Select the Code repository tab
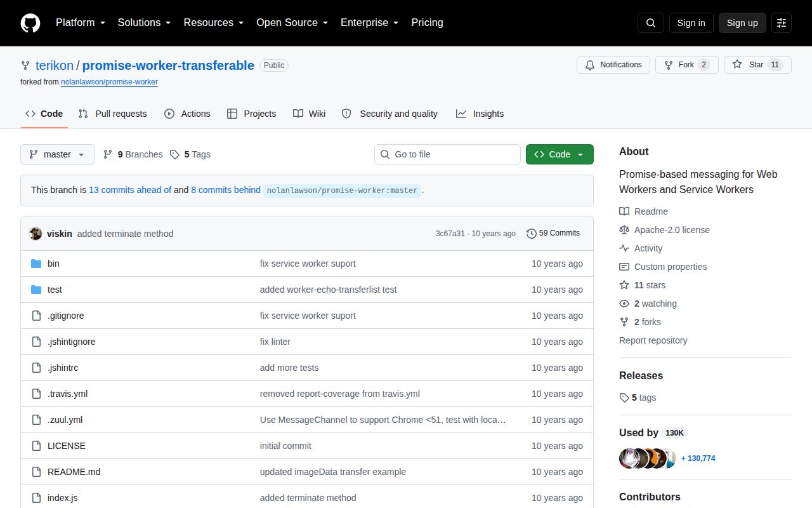The image size is (812, 508). point(44,114)
